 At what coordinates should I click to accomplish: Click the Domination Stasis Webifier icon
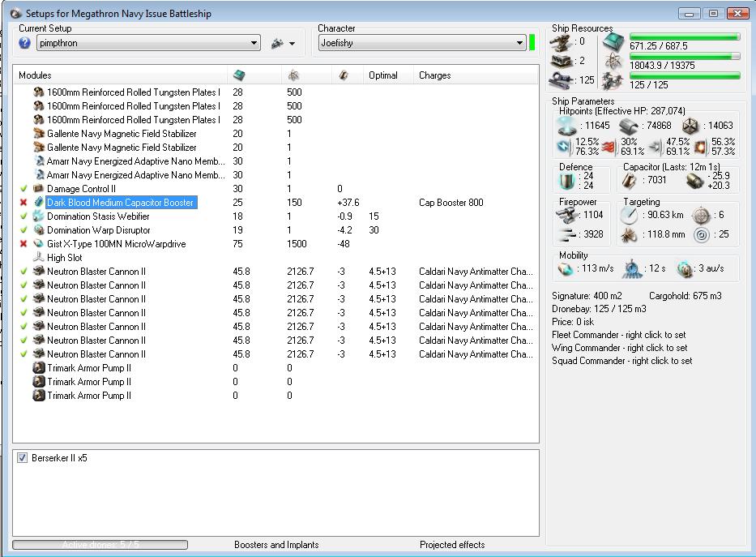click(38, 216)
